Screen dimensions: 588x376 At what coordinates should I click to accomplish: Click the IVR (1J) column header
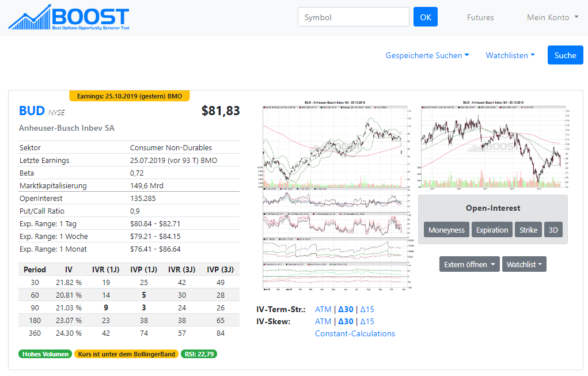point(106,269)
